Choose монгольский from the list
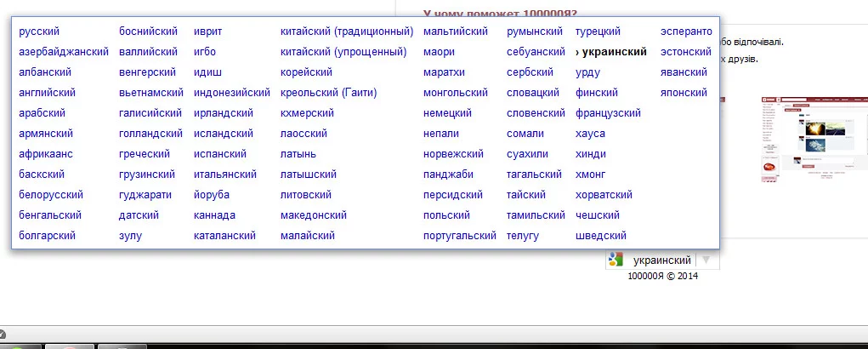 point(456,93)
